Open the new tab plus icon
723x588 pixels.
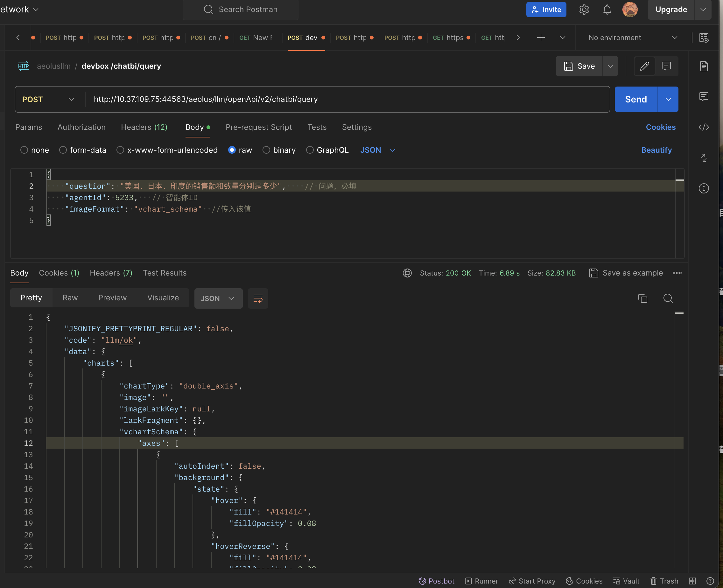click(x=541, y=38)
